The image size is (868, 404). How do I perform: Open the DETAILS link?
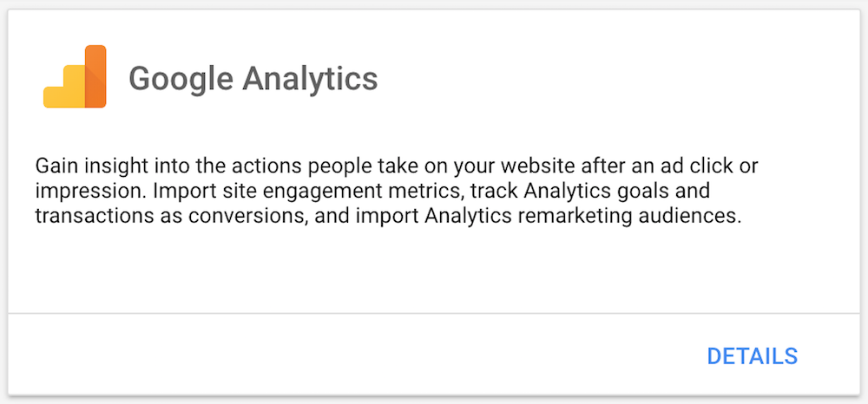[752, 356]
